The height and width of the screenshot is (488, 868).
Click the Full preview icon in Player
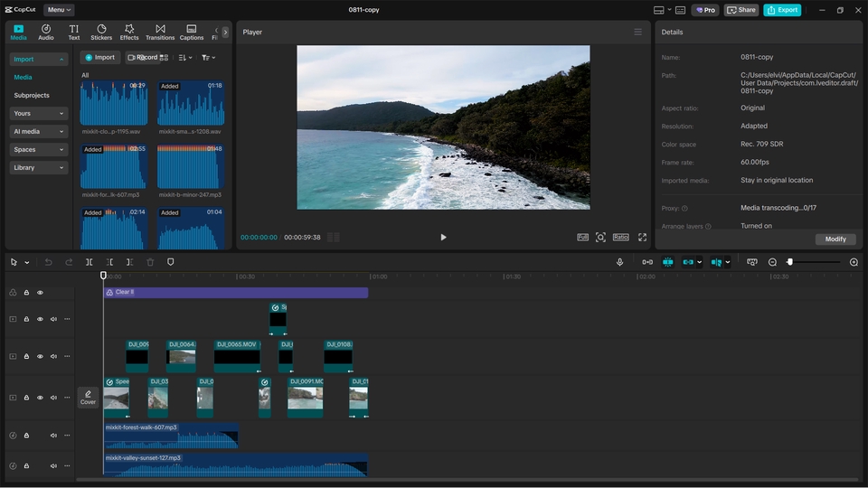pyautogui.click(x=582, y=238)
